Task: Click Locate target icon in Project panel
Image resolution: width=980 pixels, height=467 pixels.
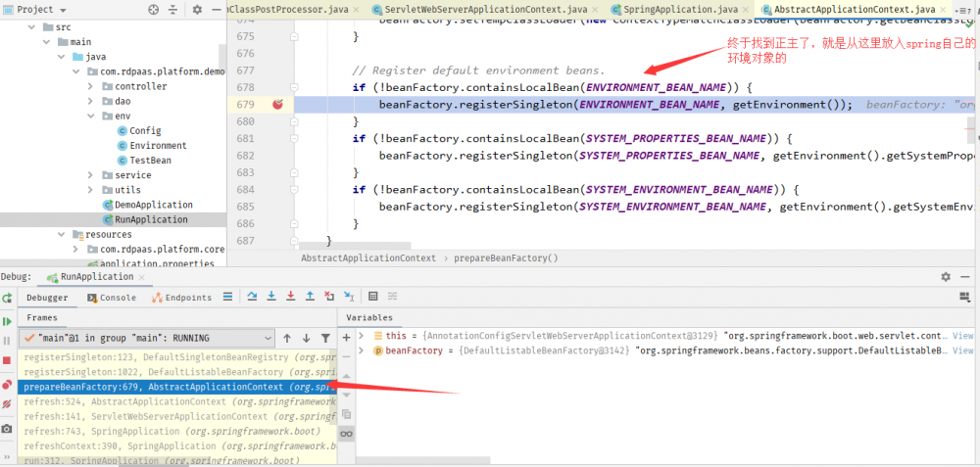Action: pyautogui.click(x=154, y=10)
